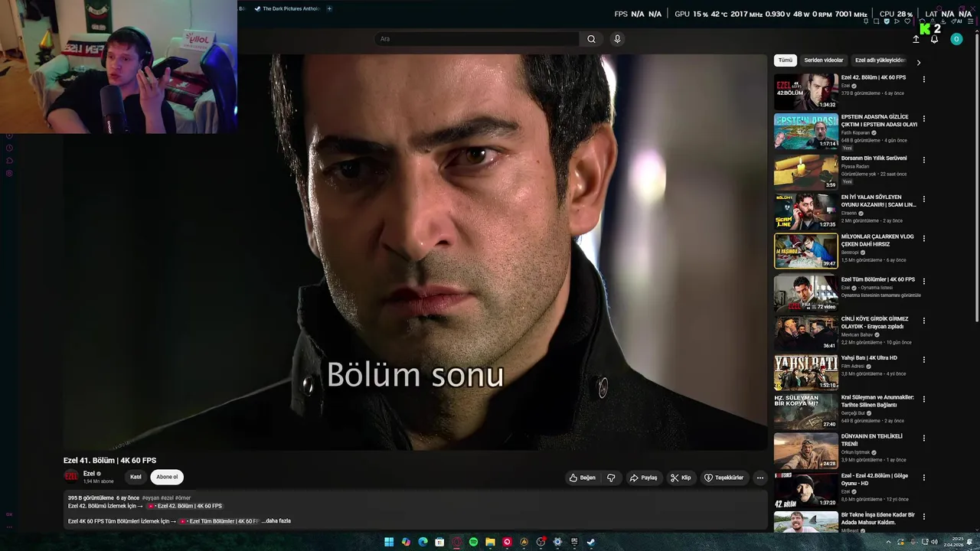Click the browser snapshot icon

tap(876, 21)
